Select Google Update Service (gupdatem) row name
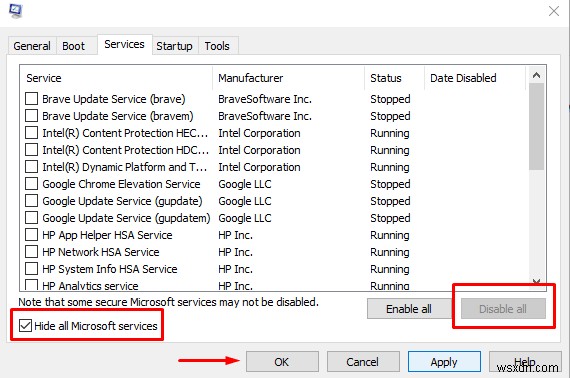 126,218
